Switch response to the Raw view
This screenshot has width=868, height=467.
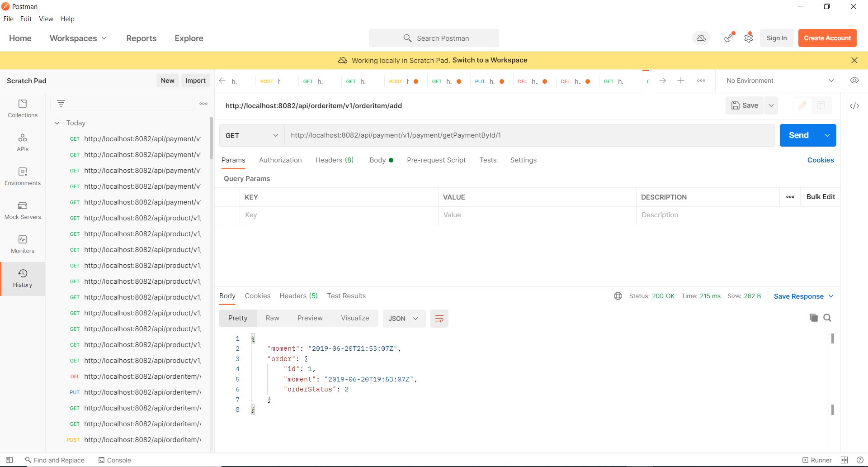coord(272,318)
